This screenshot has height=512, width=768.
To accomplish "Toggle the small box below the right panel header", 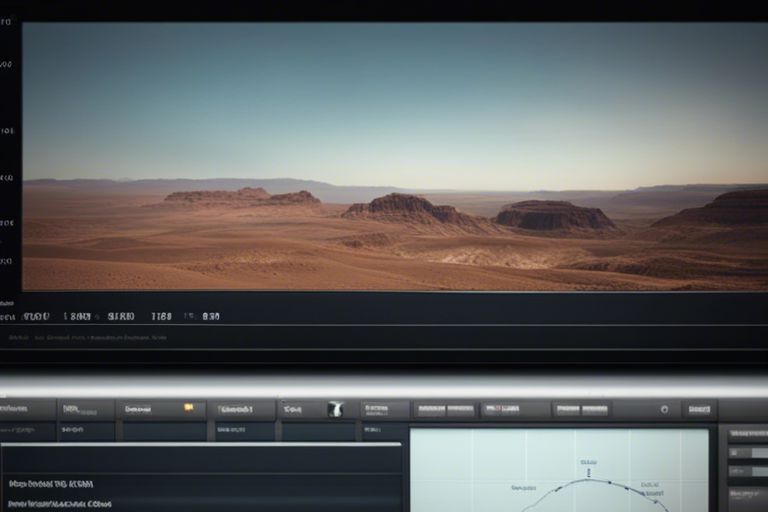I will pyautogui.click(x=732, y=453).
